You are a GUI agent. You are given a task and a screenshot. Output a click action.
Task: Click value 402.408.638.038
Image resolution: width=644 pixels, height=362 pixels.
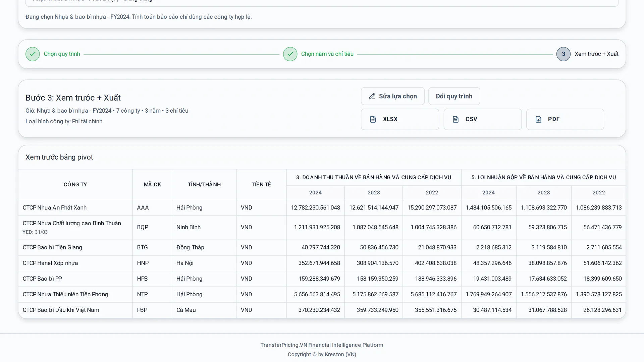pos(436,263)
